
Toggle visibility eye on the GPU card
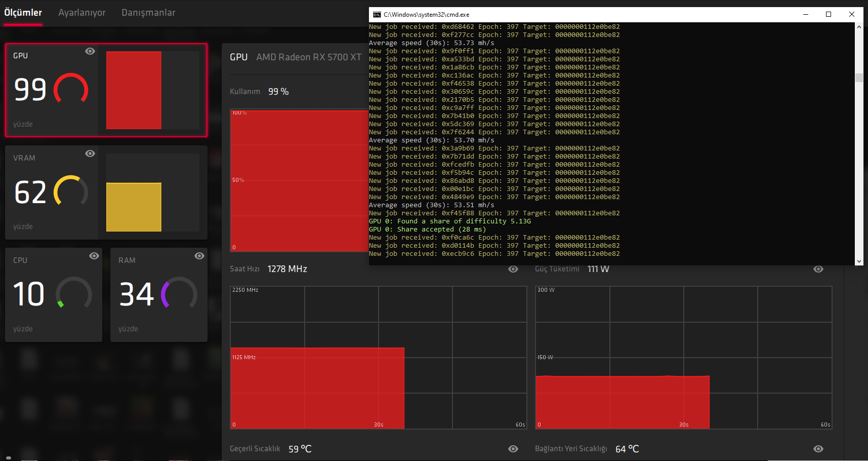90,51
